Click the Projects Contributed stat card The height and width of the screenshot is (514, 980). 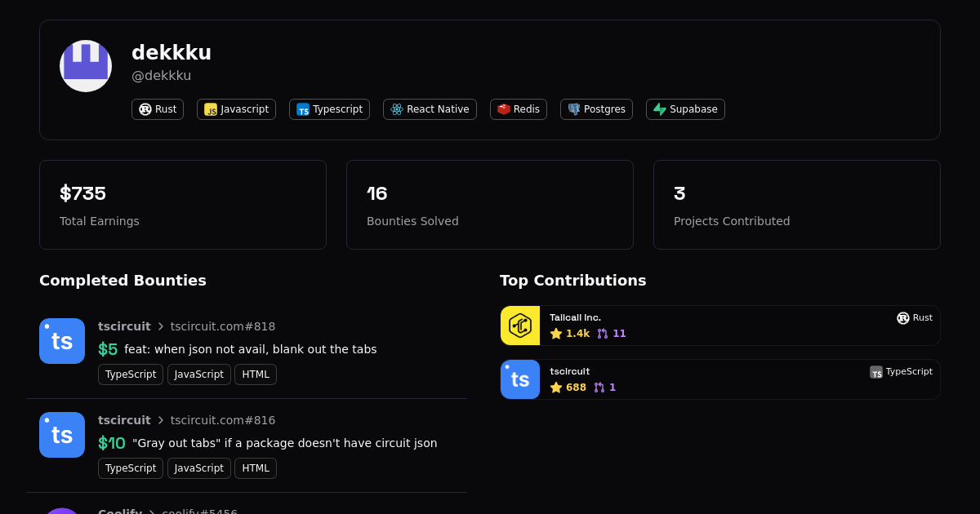(x=797, y=205)
